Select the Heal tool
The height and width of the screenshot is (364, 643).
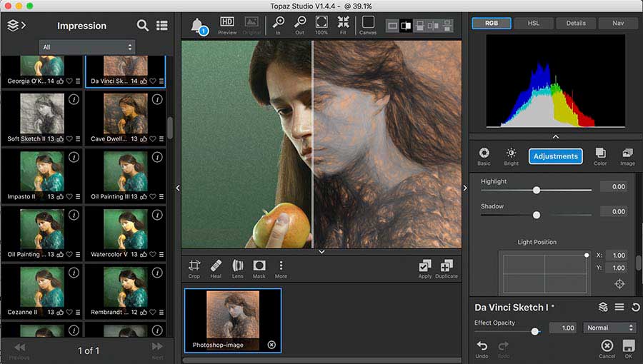coord(216,266)
